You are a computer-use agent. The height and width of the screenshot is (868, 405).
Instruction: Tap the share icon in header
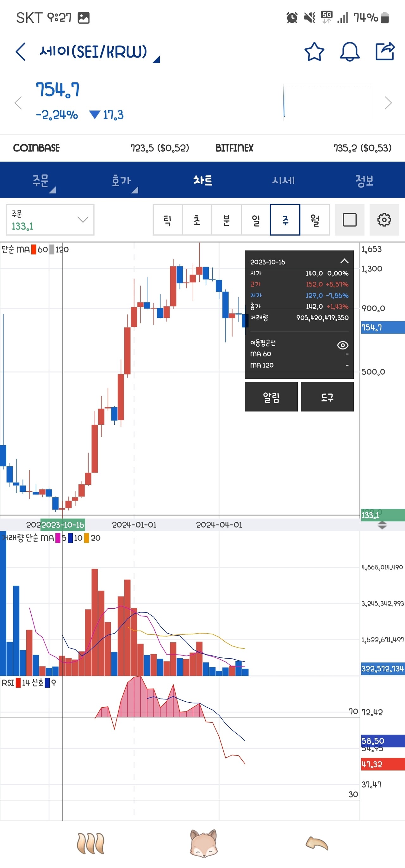[385, 51]
